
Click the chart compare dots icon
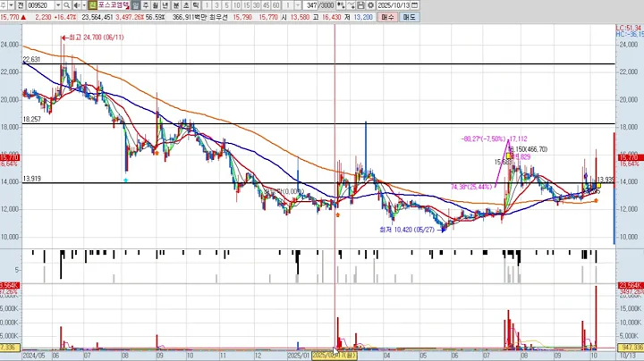(341, 5)
